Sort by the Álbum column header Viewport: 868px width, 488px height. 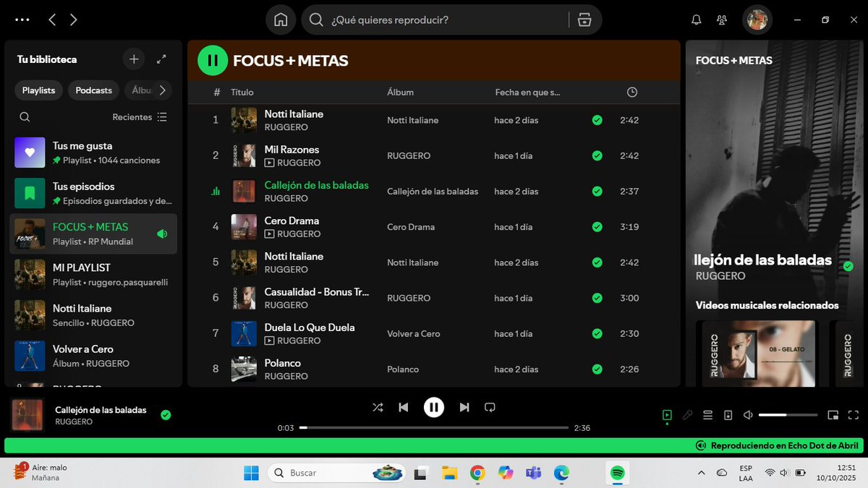[x=401, y=93]
